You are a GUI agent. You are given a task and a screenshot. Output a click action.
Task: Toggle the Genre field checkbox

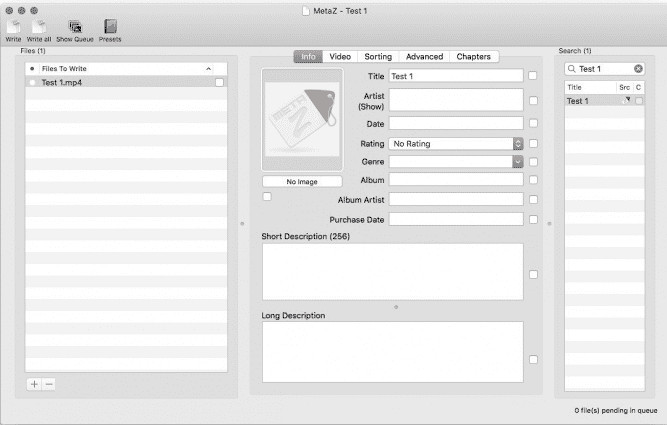pyautogui.click(x=533, y=162)
